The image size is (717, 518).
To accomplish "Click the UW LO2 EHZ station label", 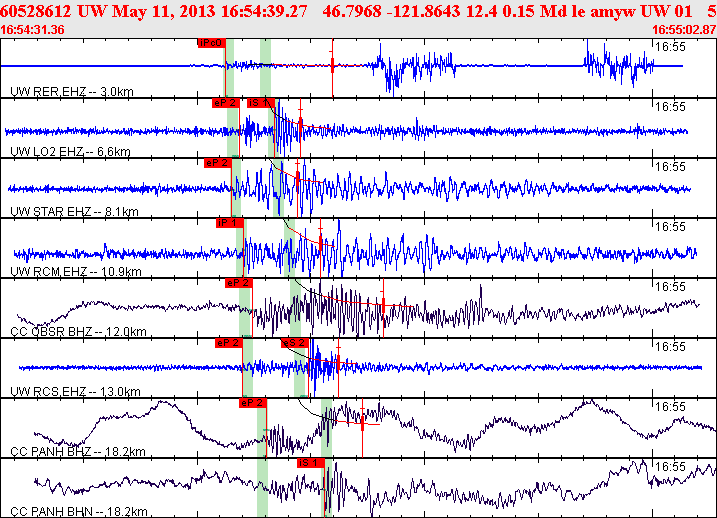I will point(70,152).
